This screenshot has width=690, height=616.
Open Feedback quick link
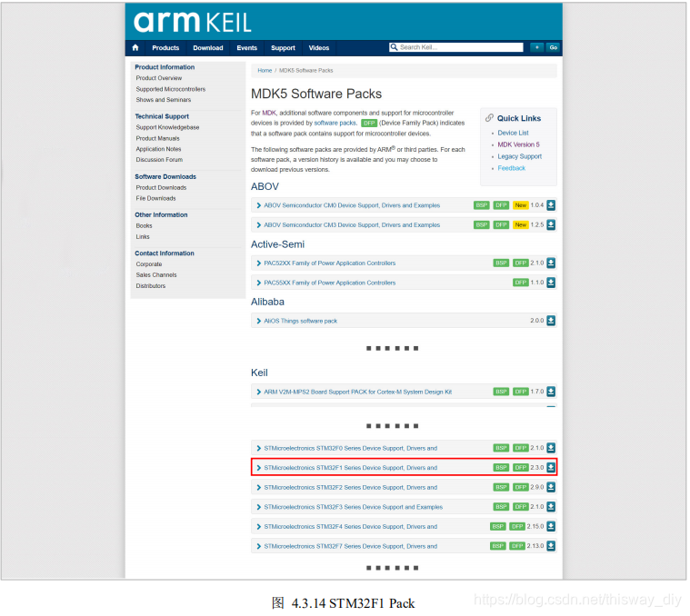coord(511,168)
